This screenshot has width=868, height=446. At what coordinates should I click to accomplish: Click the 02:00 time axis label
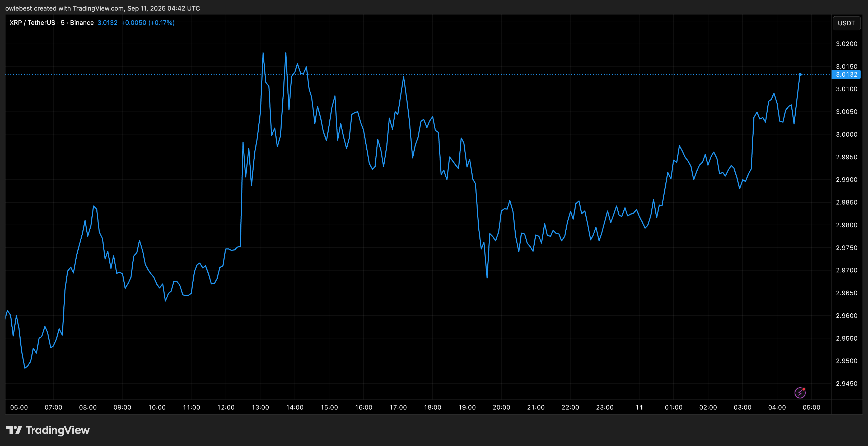click(x=708, y=407)
